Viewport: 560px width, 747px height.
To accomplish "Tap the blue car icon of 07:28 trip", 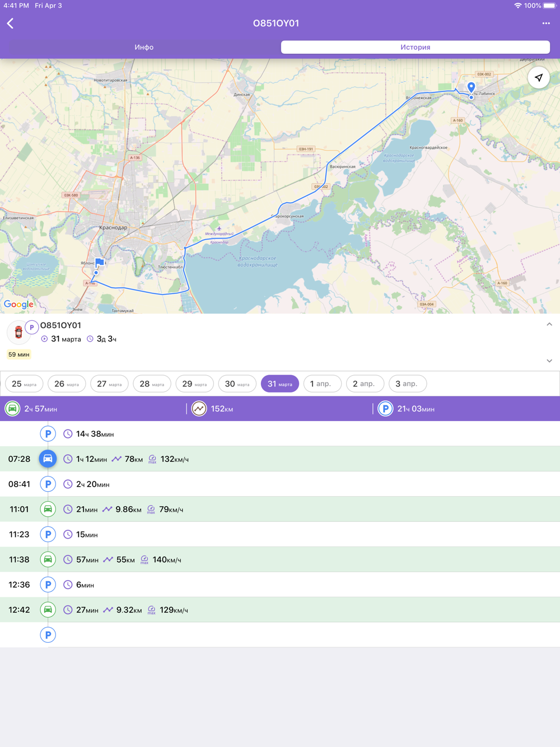I will pos(48,459).
